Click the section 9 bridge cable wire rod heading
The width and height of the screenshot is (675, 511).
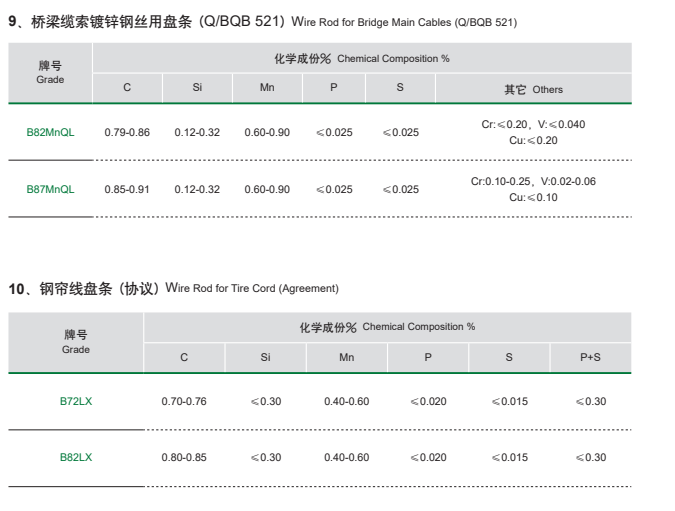pyautogui.click(x=262, y=21)
